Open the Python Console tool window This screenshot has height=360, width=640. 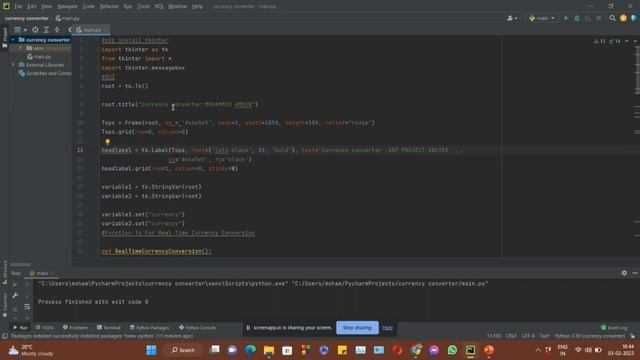pyautogui.click(x=198, y=327)
